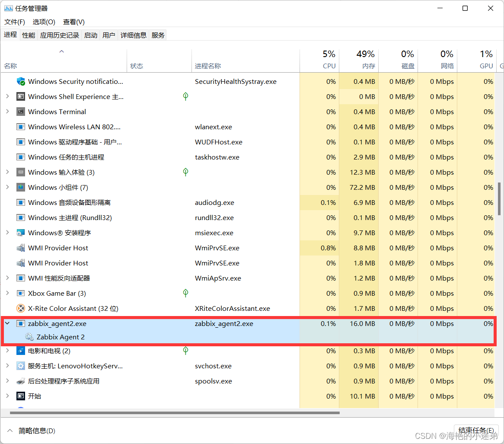Click the eco leaf icon for Xbox Game Bar
The width and height of the screenshot is (504, 444).
pos(185,293)
